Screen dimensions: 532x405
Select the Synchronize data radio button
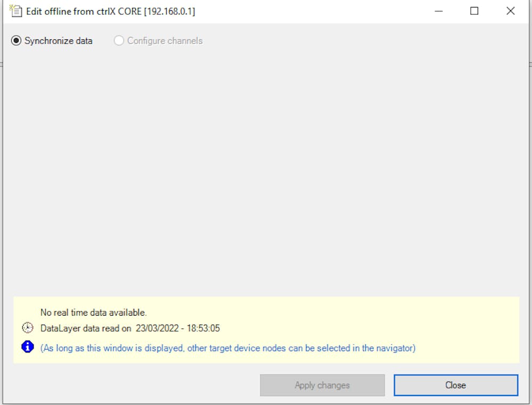tap(17, 41)
